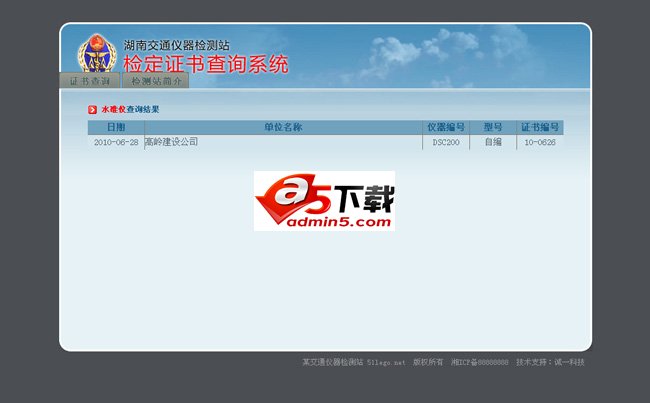Select certificate number 10-0626

coord(540,142)
